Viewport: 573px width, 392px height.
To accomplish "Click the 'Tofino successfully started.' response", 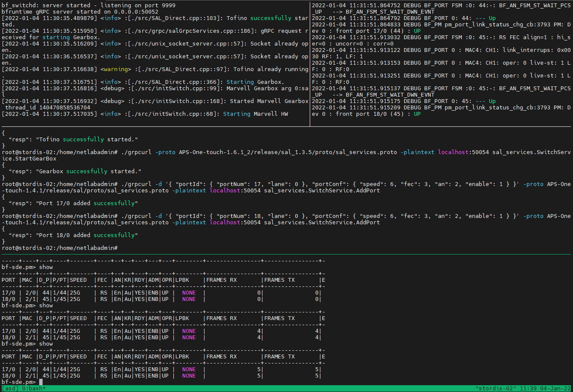I will (x=87, y=140).
